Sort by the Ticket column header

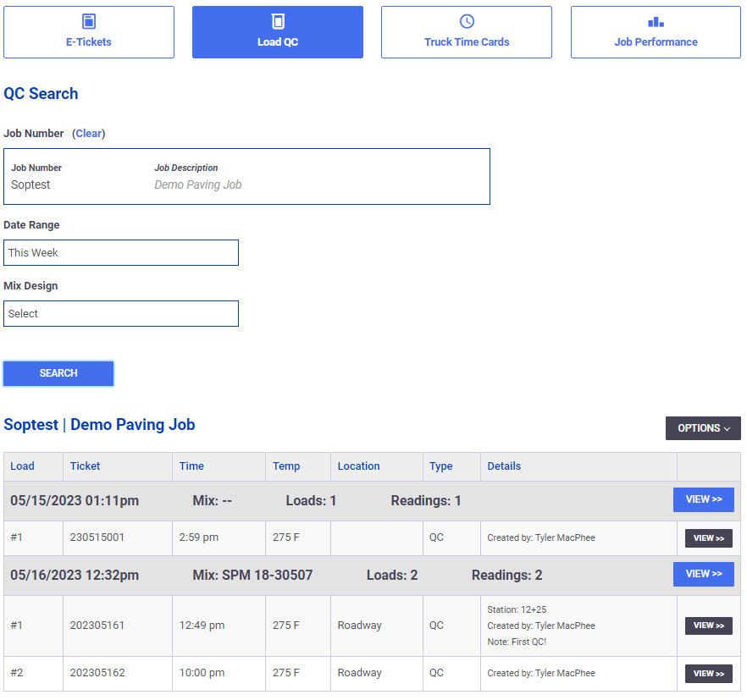tap(86, 466)
